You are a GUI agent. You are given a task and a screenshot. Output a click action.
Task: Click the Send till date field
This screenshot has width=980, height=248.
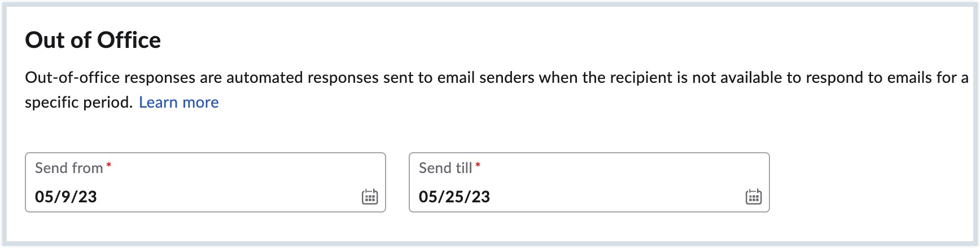click(589, 182)
